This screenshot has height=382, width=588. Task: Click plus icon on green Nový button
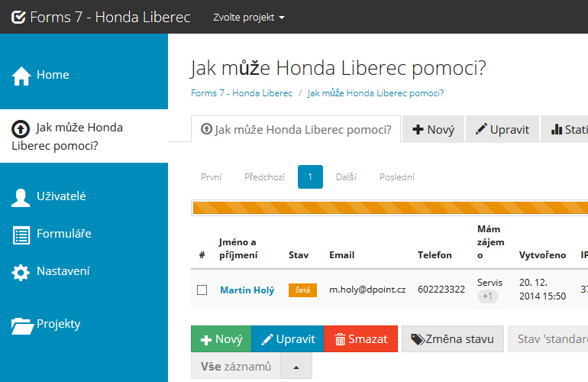tap(206, 340)
